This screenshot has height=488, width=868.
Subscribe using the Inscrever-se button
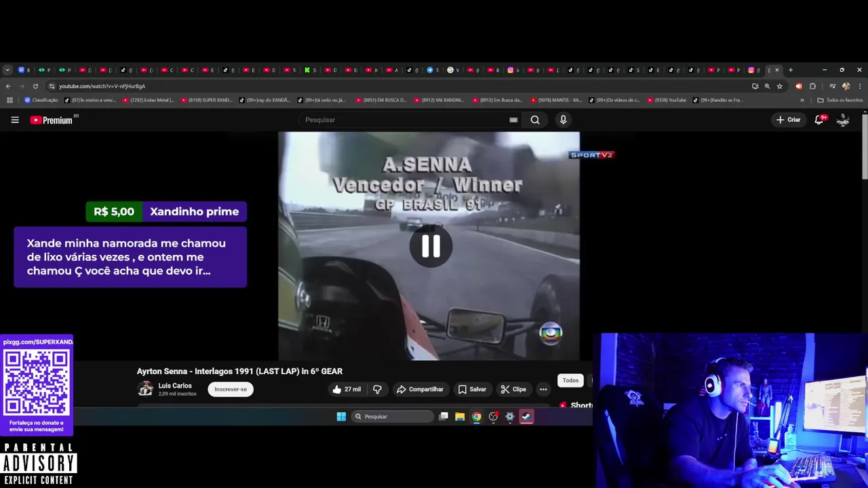(231, 389)
